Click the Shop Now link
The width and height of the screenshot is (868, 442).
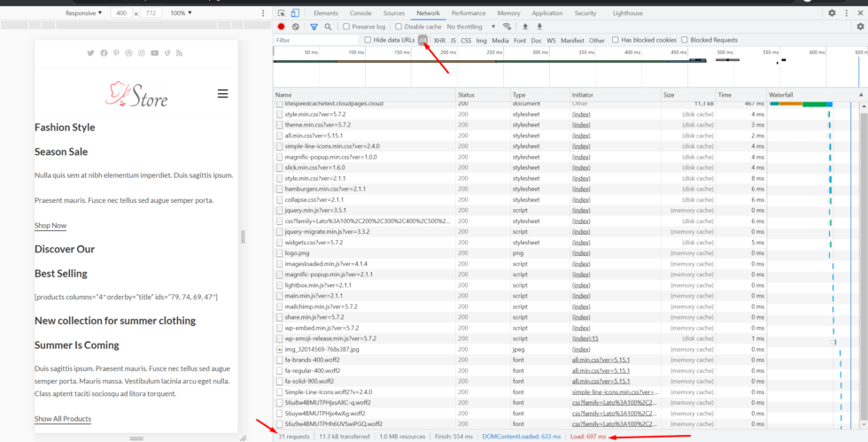[50, 225]
